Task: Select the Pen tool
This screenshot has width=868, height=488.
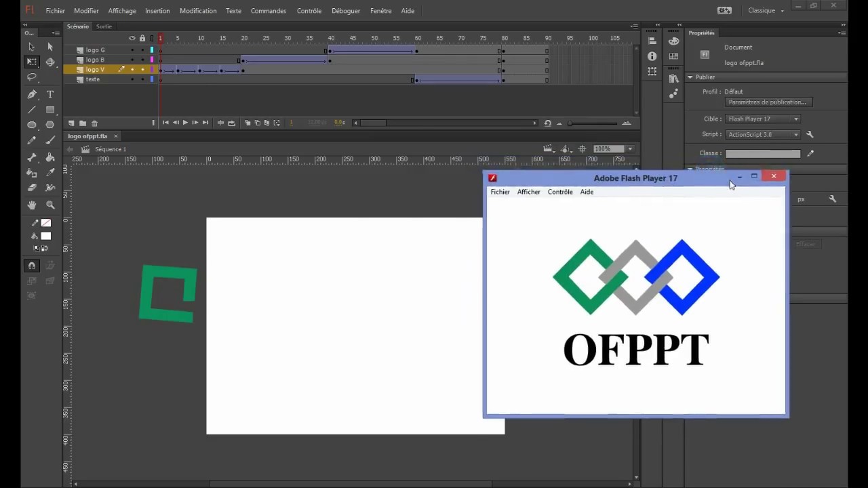Action: [31, 94]
